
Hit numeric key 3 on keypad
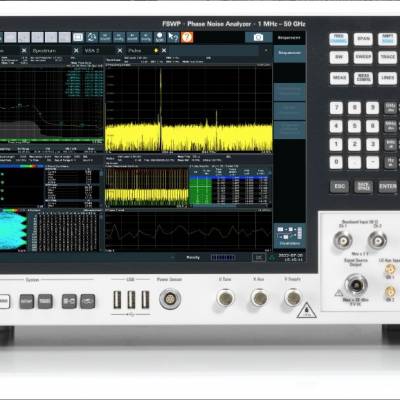(372, 144)
